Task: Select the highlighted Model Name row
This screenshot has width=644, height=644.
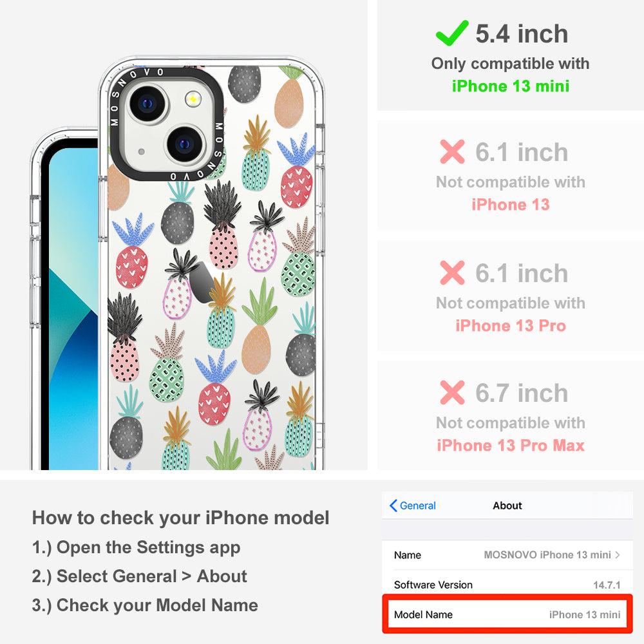Action: [507, 614]
